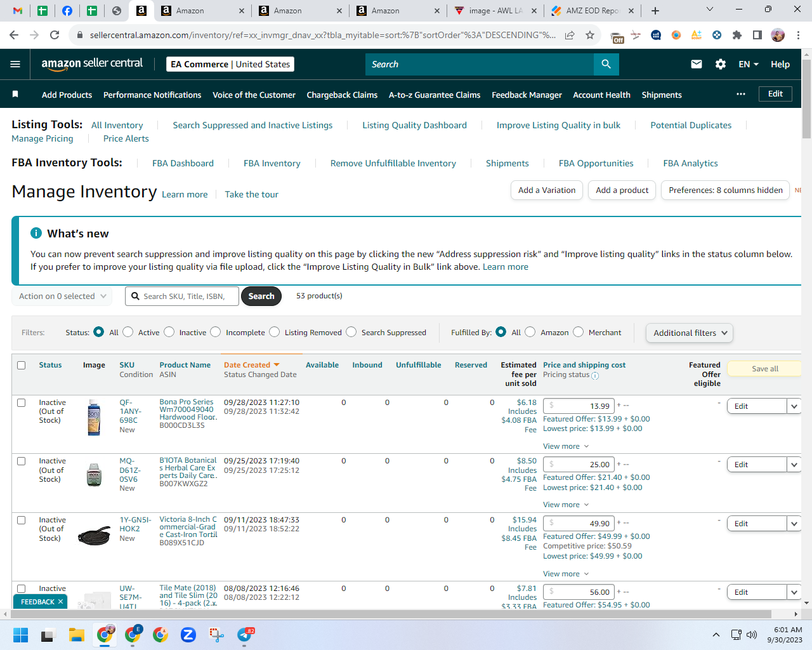Open Edit dropdown arrow for Bona Pro Series row
This screenshot has height=650, width=812.
[794, 406]
